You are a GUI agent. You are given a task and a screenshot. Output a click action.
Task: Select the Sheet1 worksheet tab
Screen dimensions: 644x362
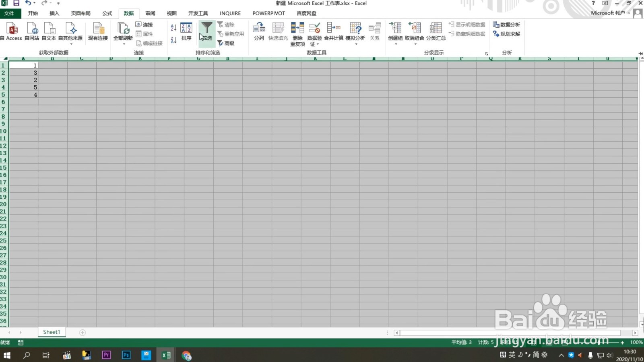tap(51, 332)
